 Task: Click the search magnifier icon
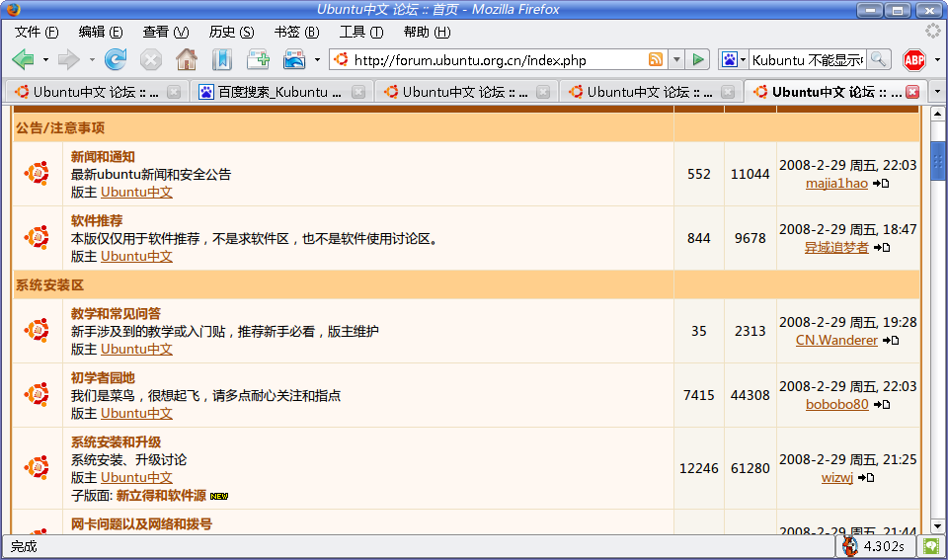(x=879, y=59)
